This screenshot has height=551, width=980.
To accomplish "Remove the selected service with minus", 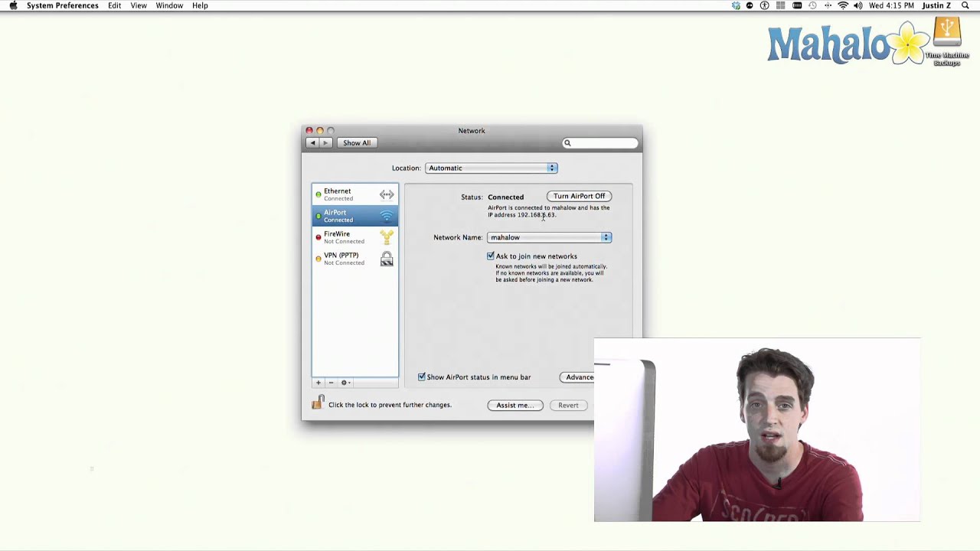I will click(x=331, y=383).
